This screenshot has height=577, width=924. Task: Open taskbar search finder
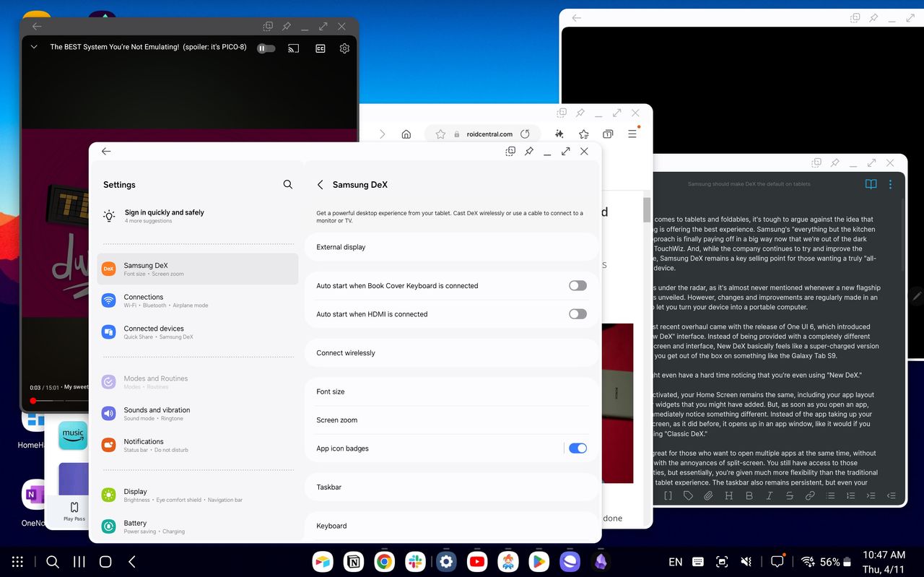[x=52, y=562]
